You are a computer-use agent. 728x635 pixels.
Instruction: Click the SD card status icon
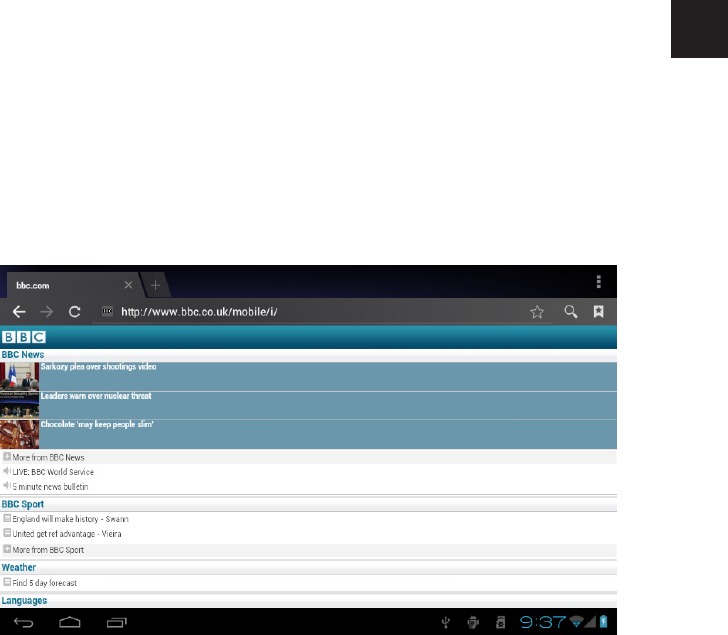point(500,622)
